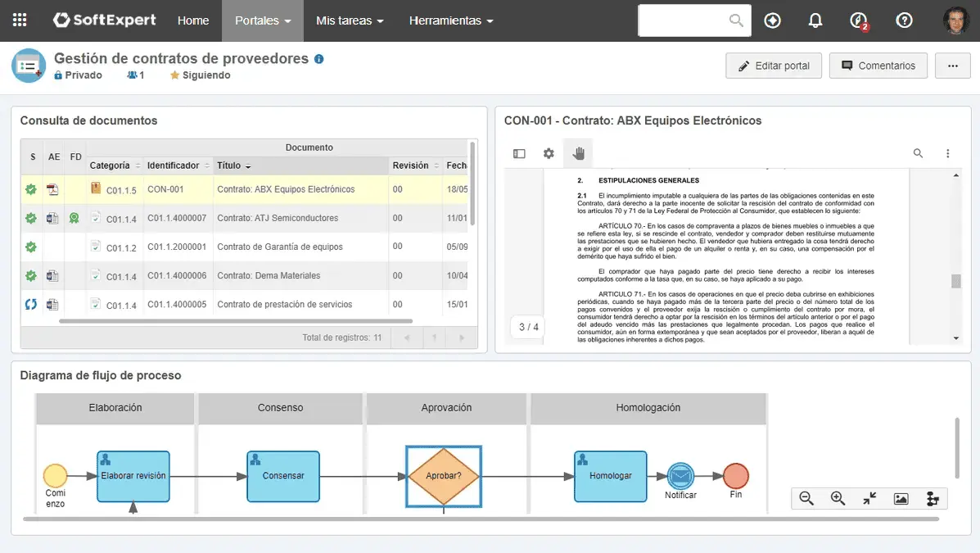Go to the next page of records
The height and width of the screenshot is (553, 980).
462,338
